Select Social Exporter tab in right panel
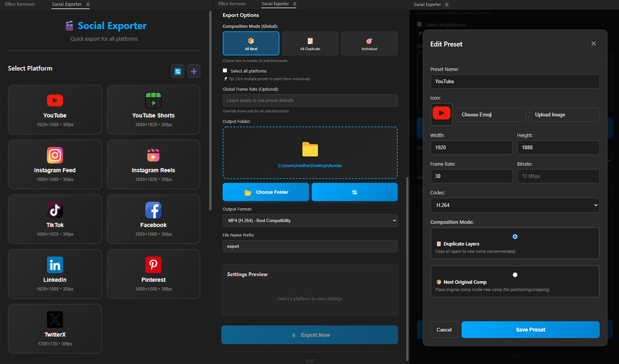This screenshot has height=364, width=619. (x=427, y=5)
